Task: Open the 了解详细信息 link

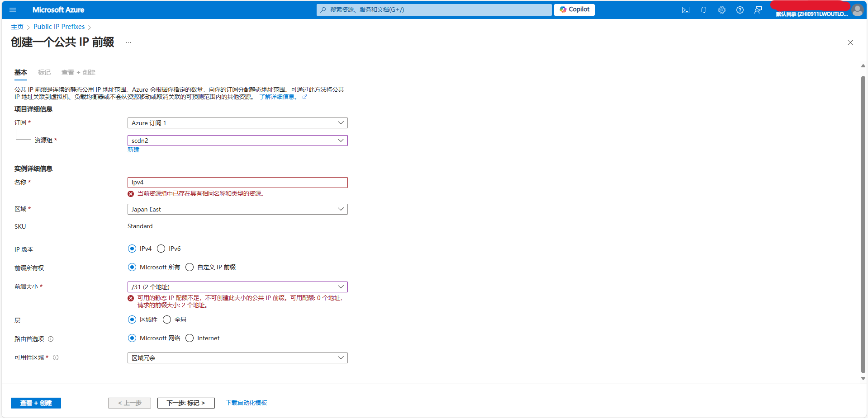Action: 279,97
